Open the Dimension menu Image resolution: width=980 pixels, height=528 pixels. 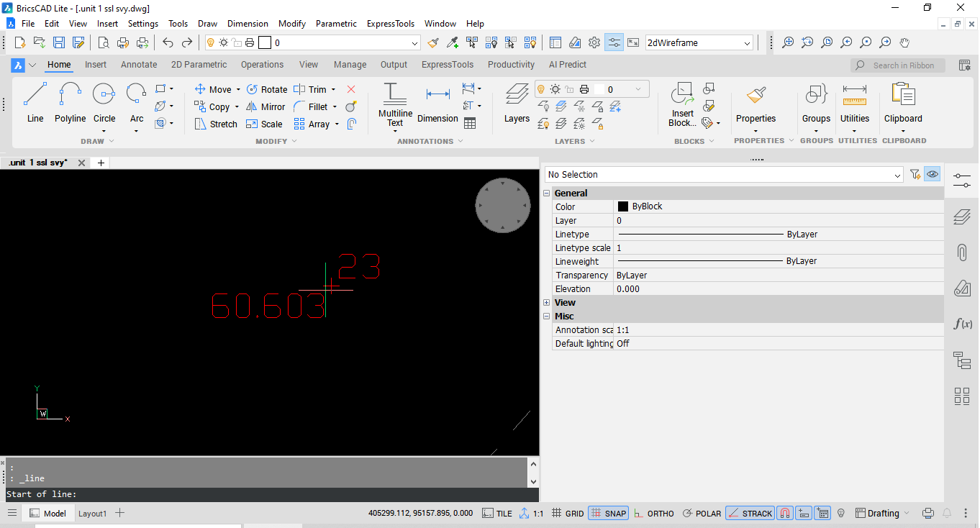pyautogui.click(x=248, y=24)
